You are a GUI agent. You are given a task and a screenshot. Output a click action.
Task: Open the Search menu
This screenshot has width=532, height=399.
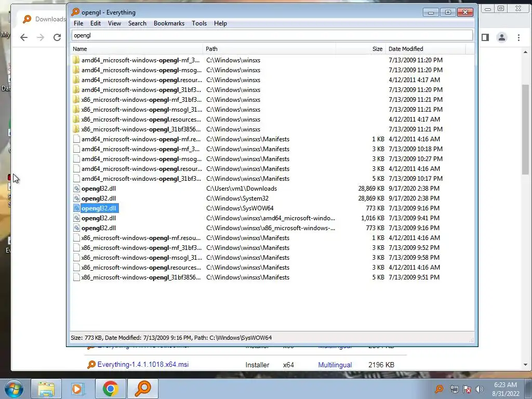[x=137, y=23]
